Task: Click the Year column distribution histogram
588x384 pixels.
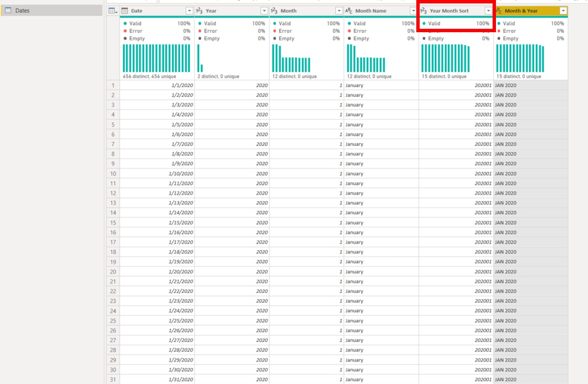Action: click(x=200, y=58)
